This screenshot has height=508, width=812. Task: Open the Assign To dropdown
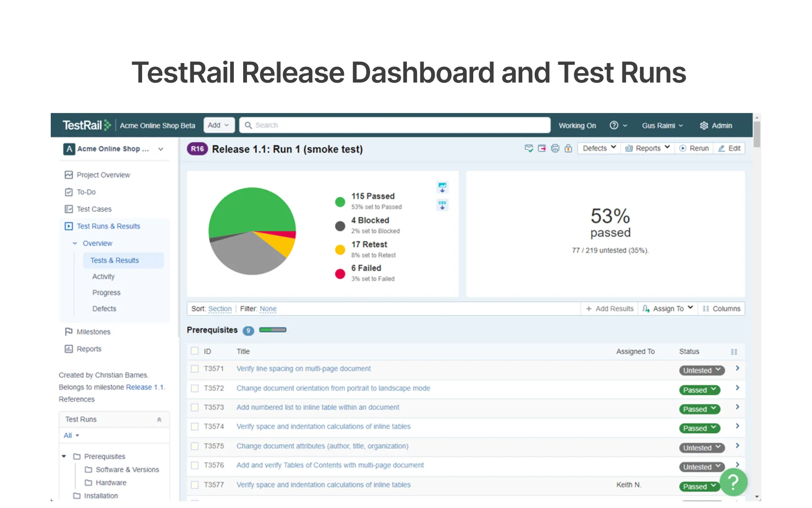tap(667, 309)
